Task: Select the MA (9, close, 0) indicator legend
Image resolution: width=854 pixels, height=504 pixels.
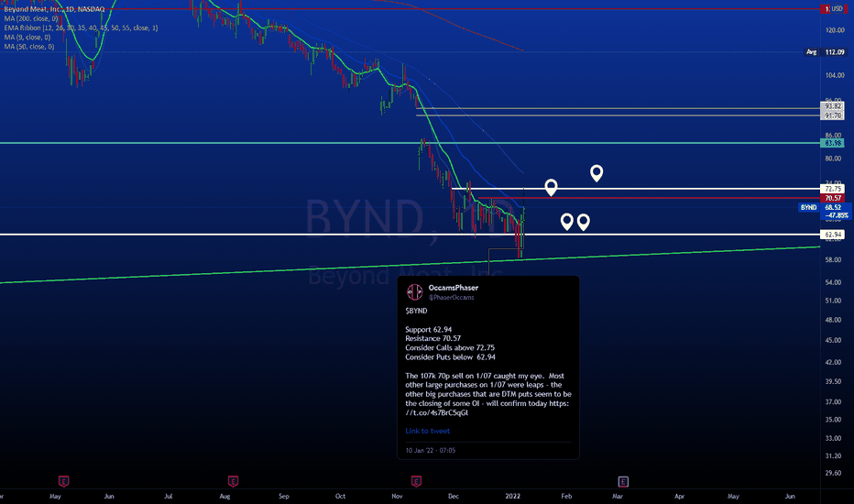Action: (x=27, y=37)
